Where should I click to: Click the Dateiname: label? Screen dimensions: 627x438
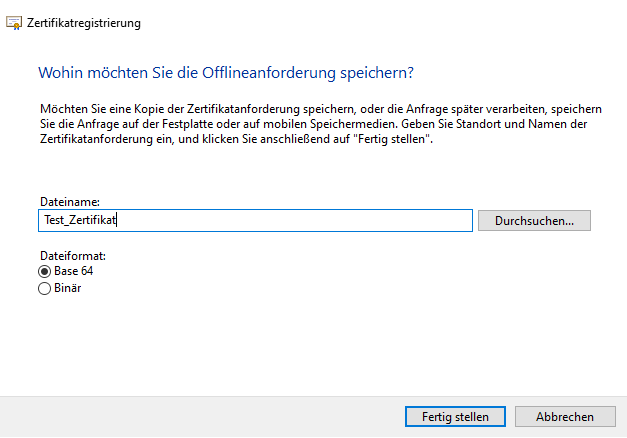[x=70, y=202]
